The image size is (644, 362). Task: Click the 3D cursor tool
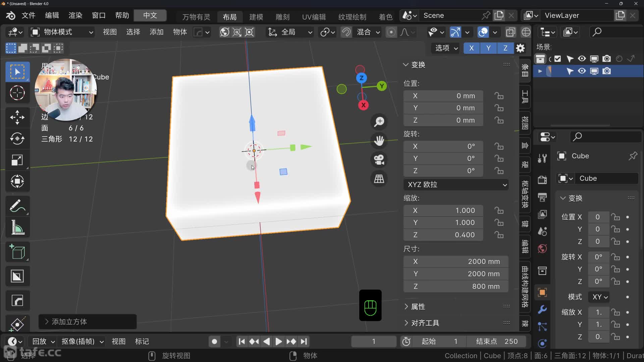tap(17, 93)
